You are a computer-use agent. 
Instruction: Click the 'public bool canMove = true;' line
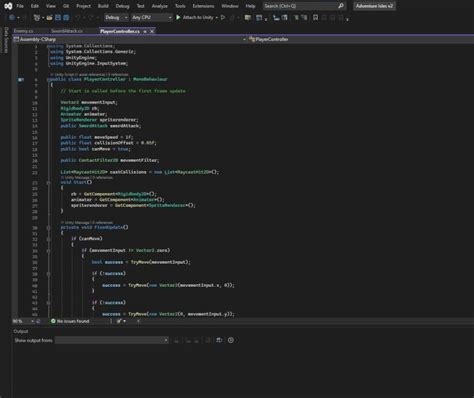click(95, 149)
